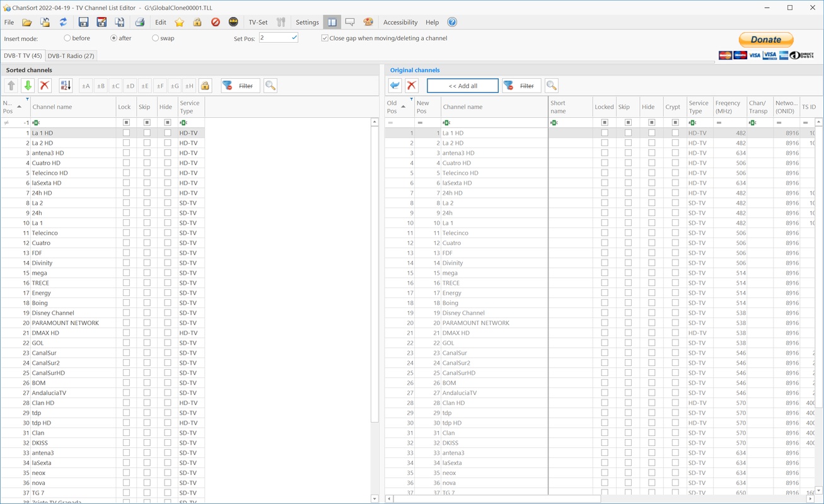
Task: Click the printer icon in the toolbar
Action: click(x=139, y=22)
